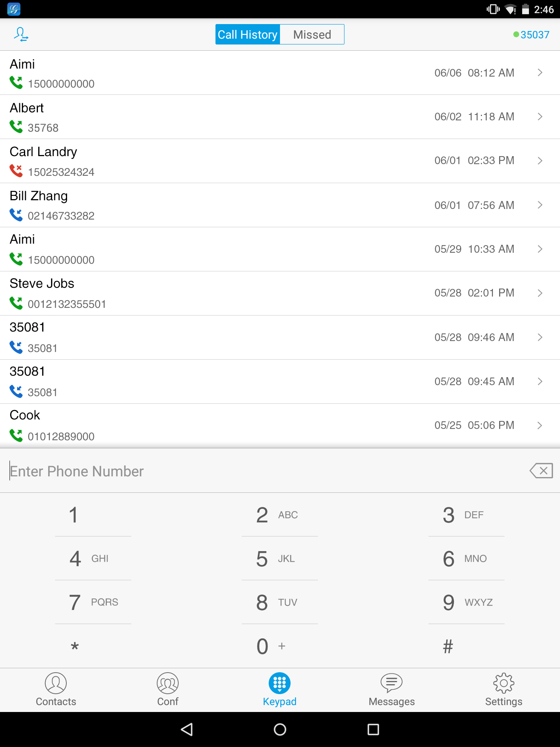Expand details chevron for Cook call

pyautogui.click(x=540, y=425)
